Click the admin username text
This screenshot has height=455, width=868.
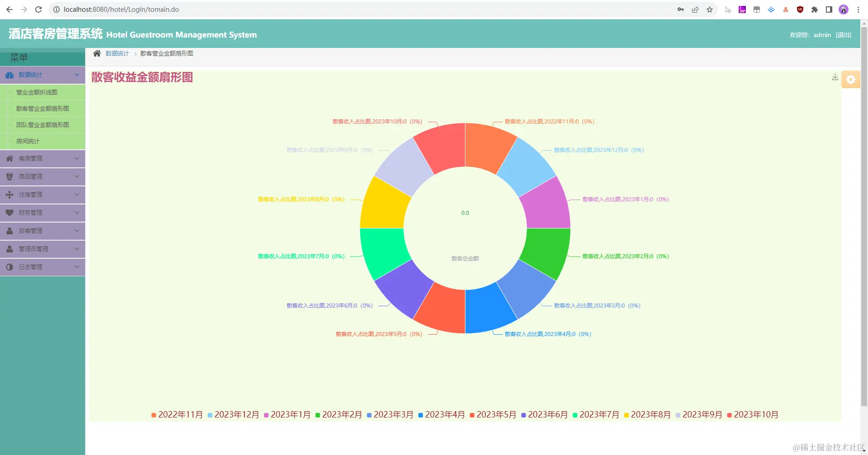[822, 35]
